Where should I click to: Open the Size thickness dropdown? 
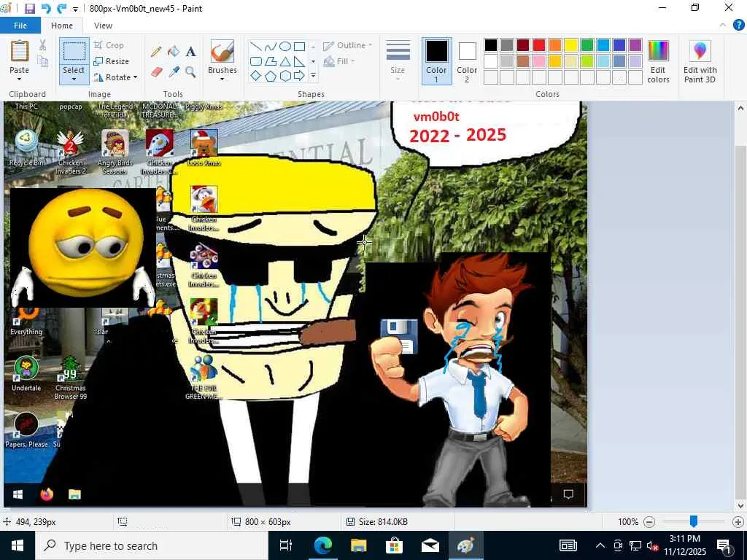point(398,62)
